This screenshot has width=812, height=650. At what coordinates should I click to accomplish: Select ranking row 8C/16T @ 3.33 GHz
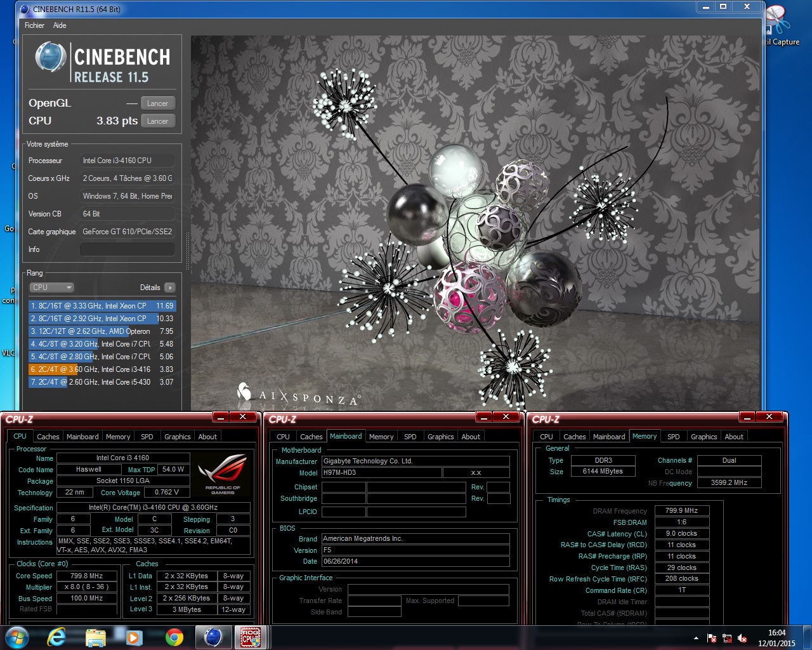click(x=101, y=306)
